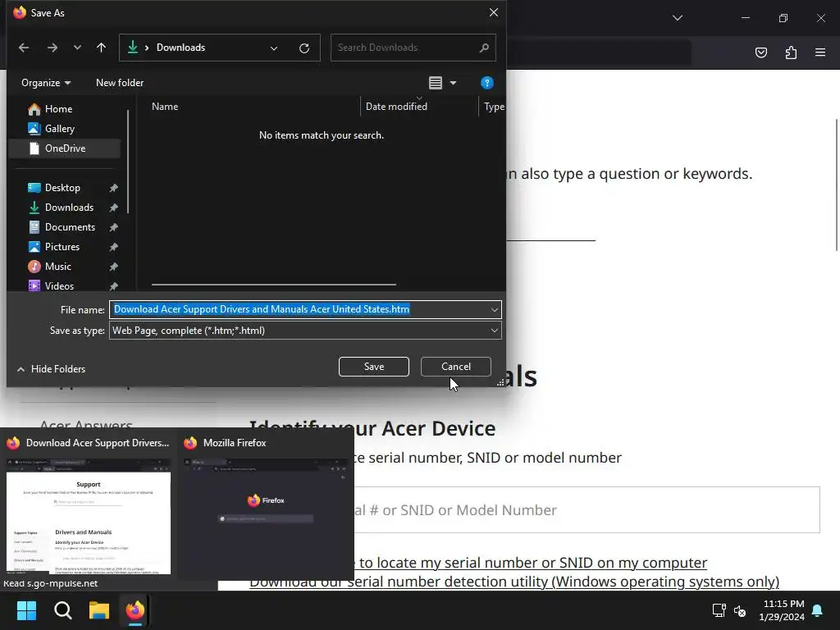This screenshot has height=630, width=840.
Task: Open notifications bell icon
Action: coord(818,610)
